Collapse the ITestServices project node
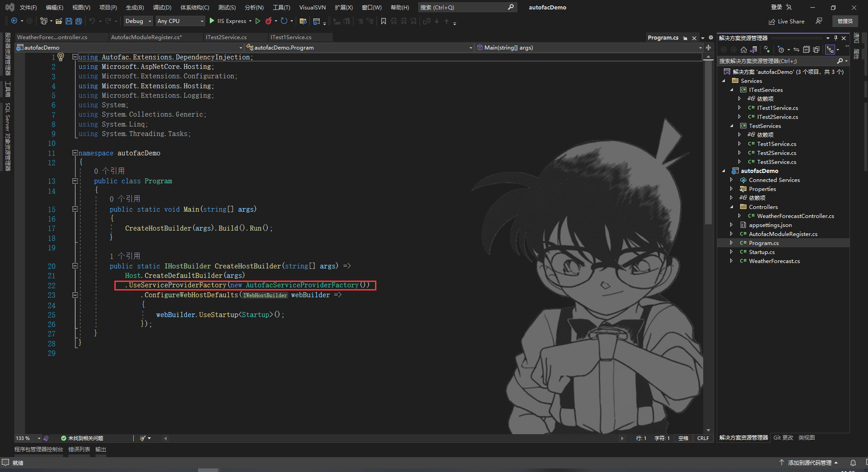 click(732, 90)
